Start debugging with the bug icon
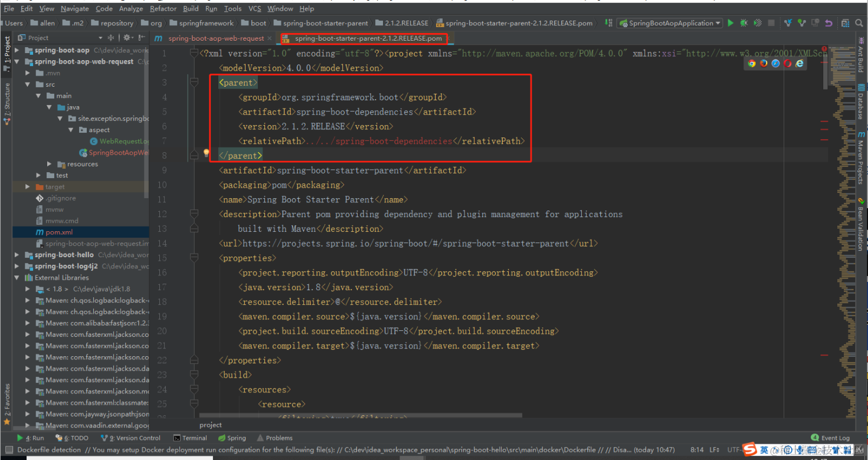The image size is (868, 460). 744,23
